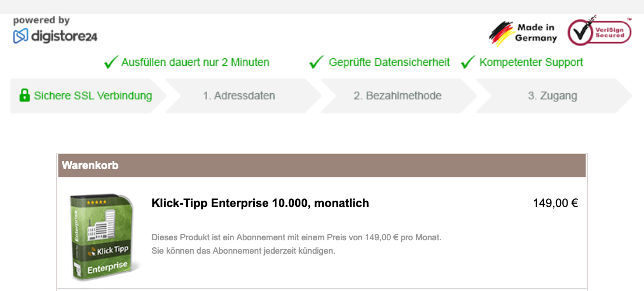Click the digistore24 logo
This screenshot has width=644, height=291.
pyautogui.click(x=55, y=36)
